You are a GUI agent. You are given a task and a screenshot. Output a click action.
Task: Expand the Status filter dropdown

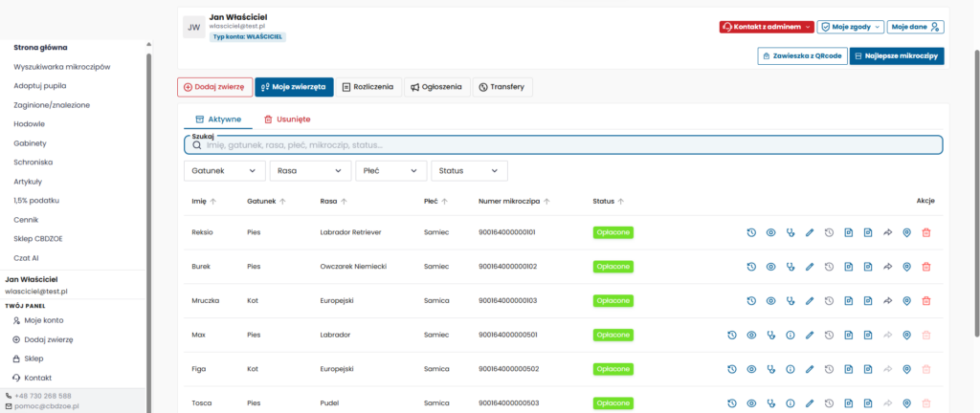click(x=469, y=171)
